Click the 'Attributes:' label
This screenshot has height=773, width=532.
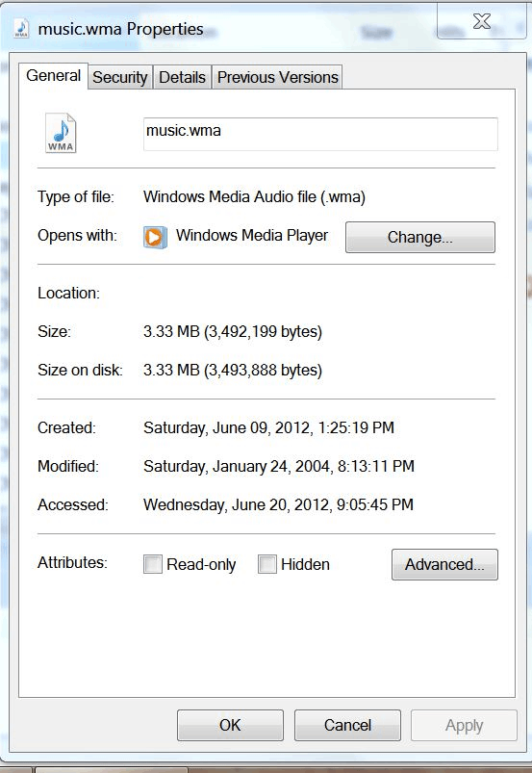point(72,562)
